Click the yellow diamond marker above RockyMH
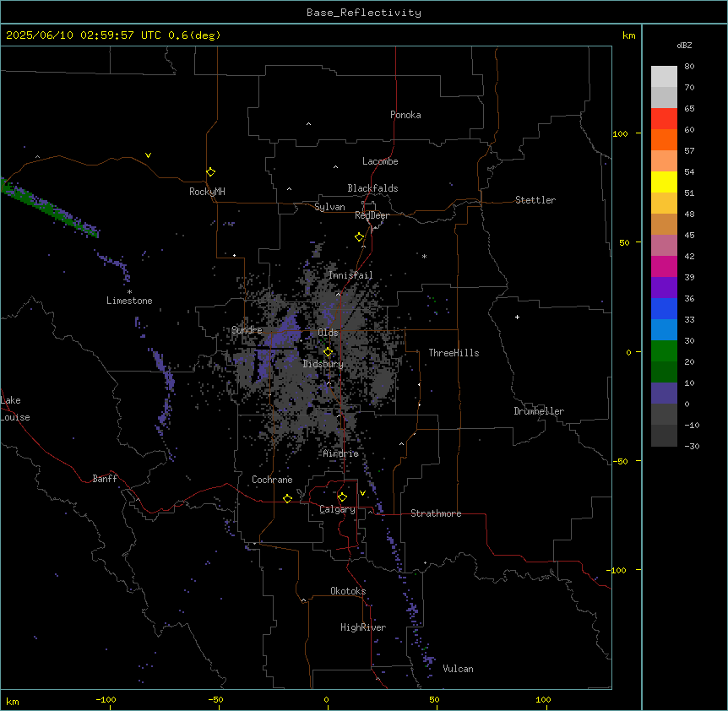 coord(210,172)
